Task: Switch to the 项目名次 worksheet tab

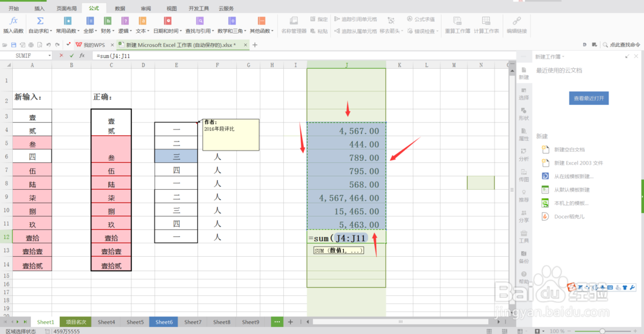Action: tap(76, 322)
